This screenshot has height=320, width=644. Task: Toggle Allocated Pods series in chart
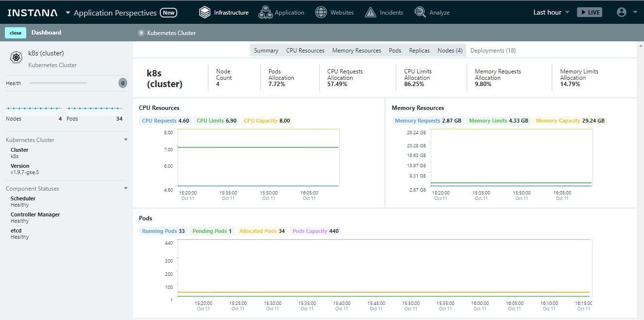(x=262, y=231)
